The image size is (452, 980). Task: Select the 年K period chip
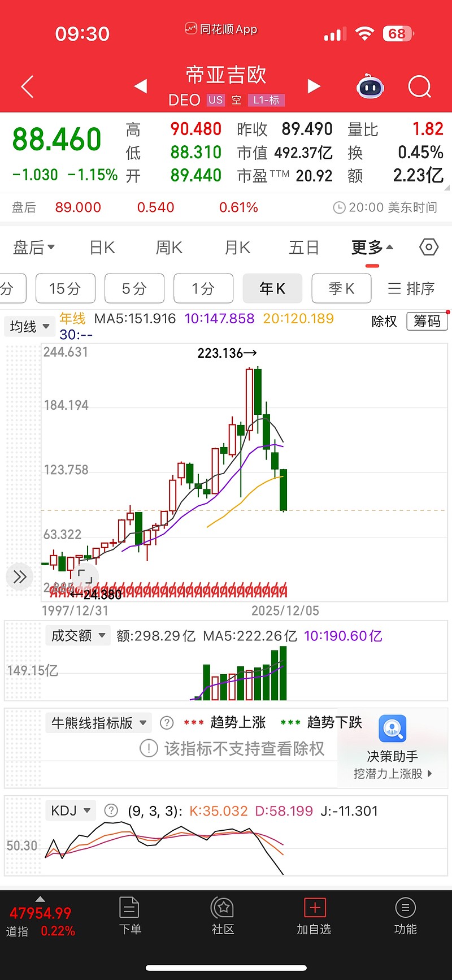click(x=272, y=289)
